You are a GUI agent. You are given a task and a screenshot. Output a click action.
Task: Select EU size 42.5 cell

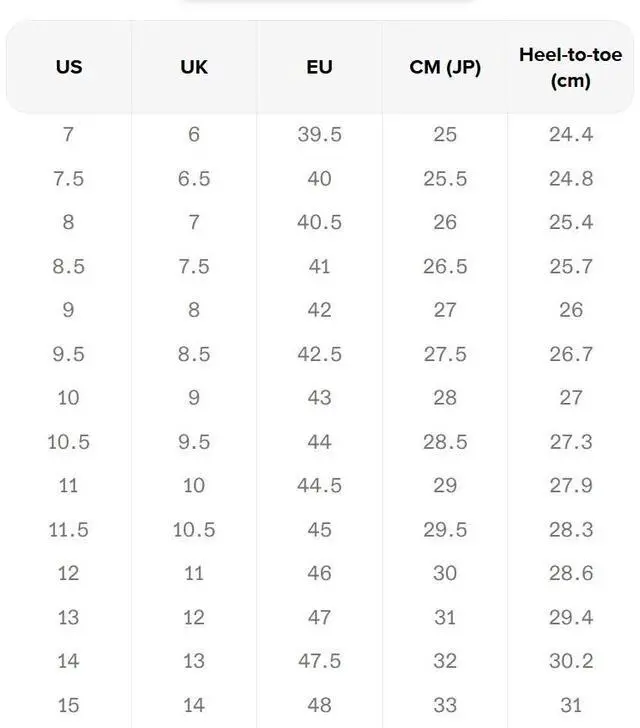(319, 354)
